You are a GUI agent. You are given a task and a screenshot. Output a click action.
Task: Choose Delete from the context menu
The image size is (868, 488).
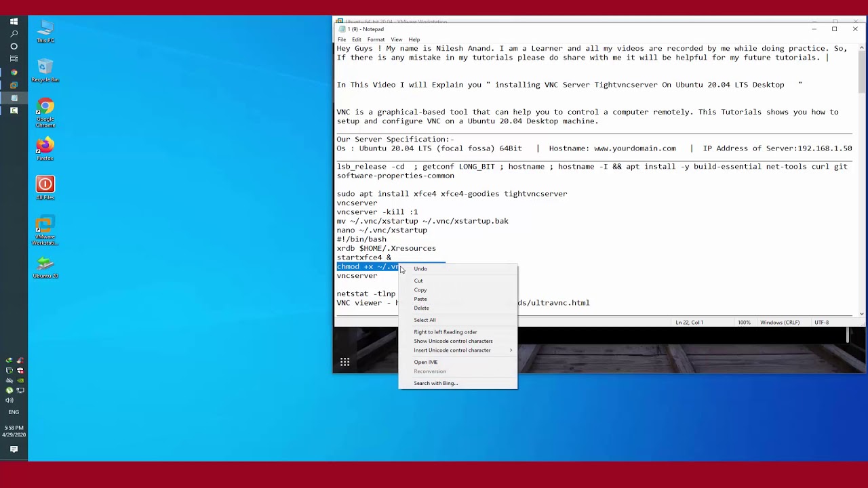coord(458,308)
